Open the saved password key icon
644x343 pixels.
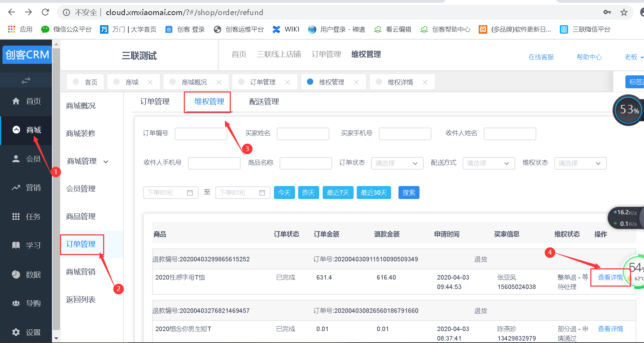[x=607, y=12]
